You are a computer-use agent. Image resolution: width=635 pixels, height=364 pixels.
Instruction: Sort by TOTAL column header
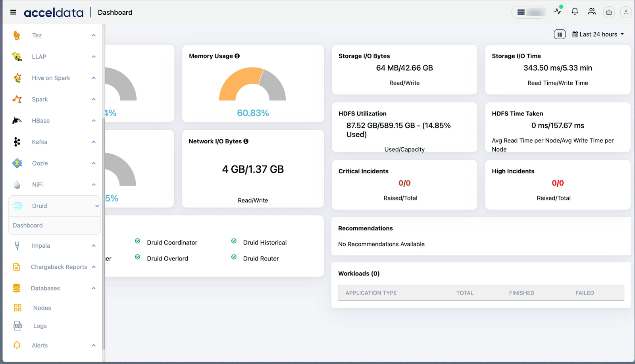(465, 293)
